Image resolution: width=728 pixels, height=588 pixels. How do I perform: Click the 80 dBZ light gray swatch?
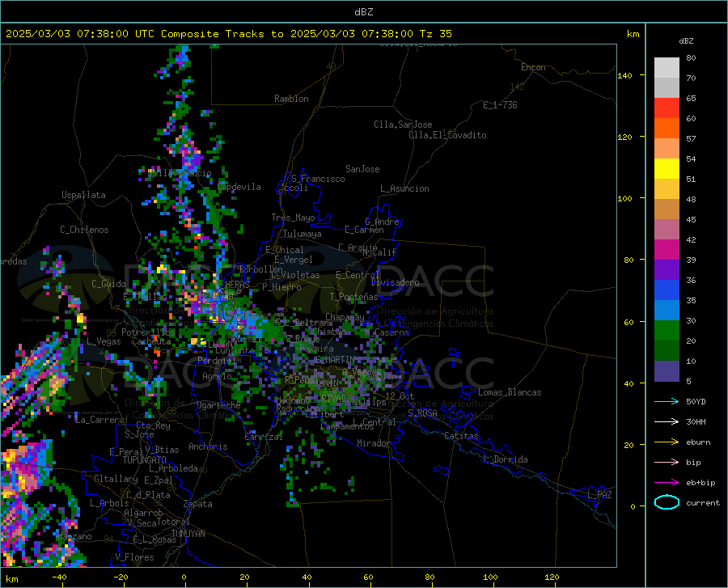click(x=667, y=67)
